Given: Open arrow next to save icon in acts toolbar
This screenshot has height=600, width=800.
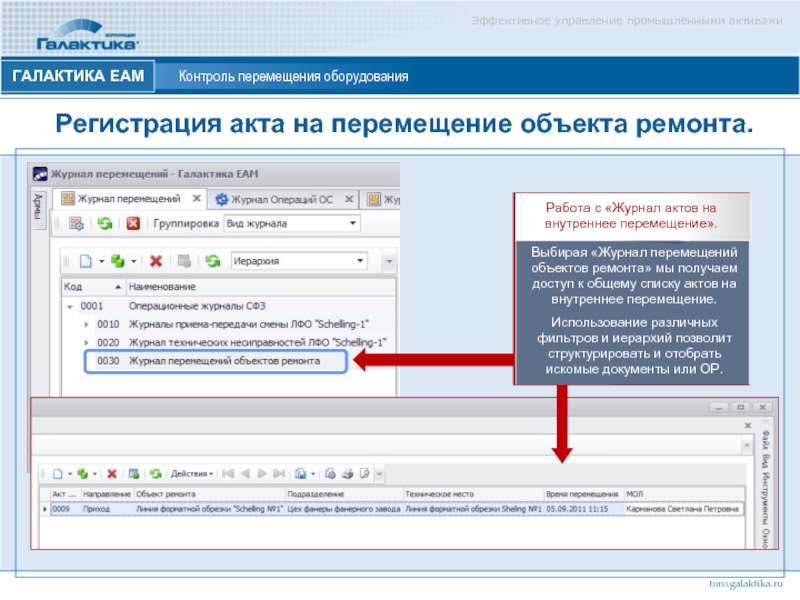Looking at the screenshot, I should 313,474.
